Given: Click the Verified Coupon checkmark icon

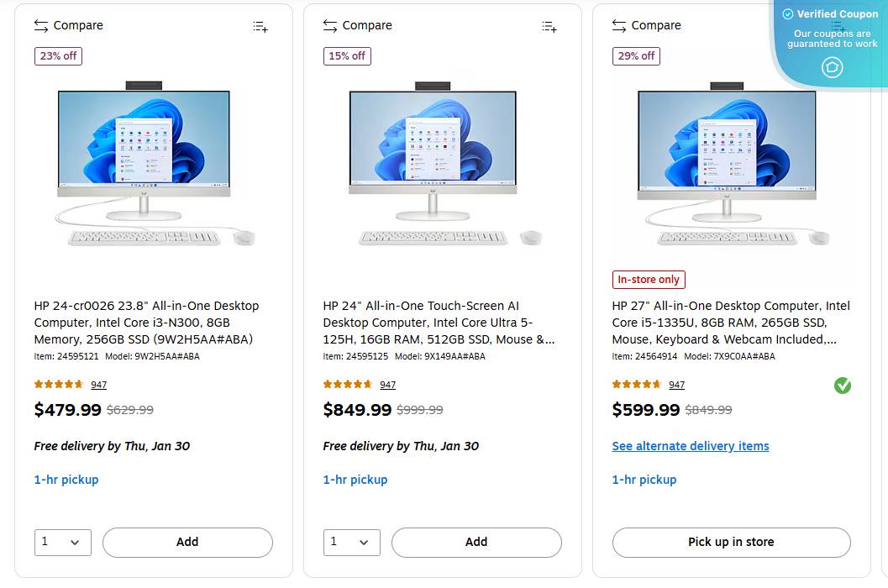Looking at the screenshot, I should 788,14.
